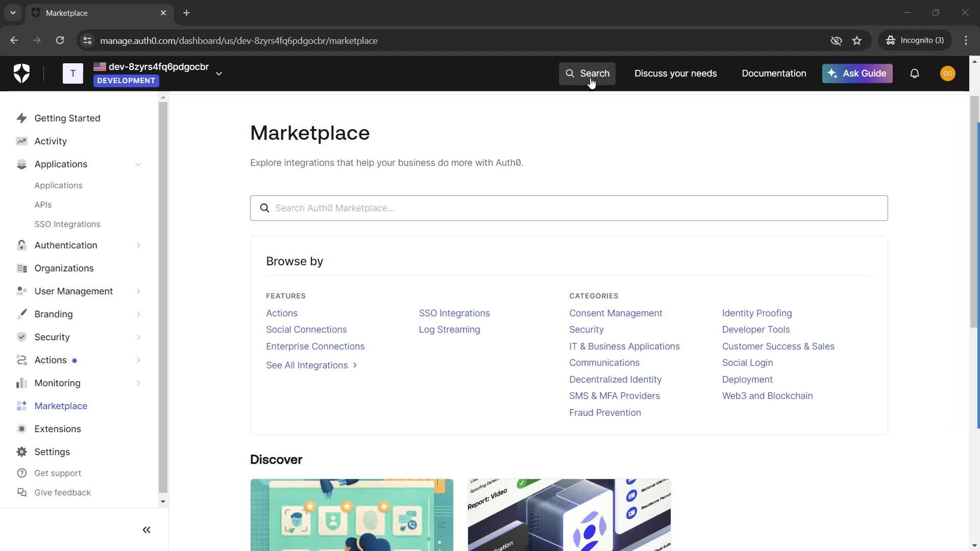This screenshot has width=980, height=551.
Task: Expand the Security section chevron
Action: click(x=138, y=337)
